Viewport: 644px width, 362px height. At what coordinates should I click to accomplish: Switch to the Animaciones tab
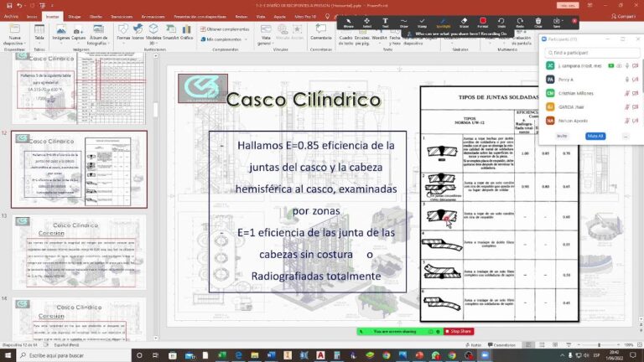(153, 17)
